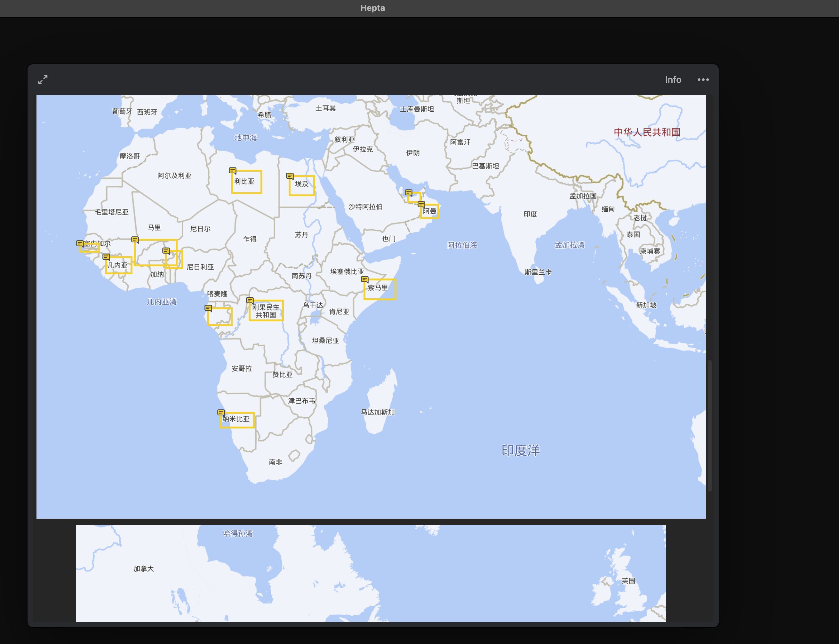Open the note icon above 阿曼's note
This screenshot has height=644, width=839.
click(409, 193)
